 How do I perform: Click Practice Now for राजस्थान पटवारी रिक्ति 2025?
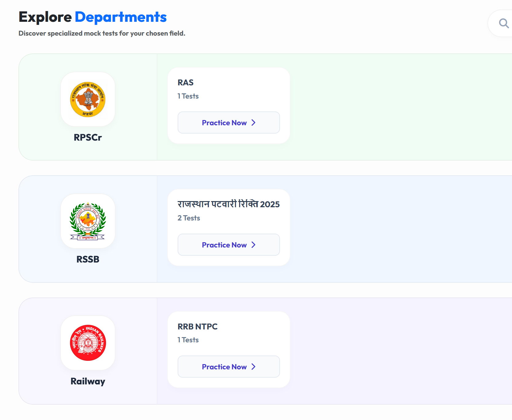coord(229,245)
